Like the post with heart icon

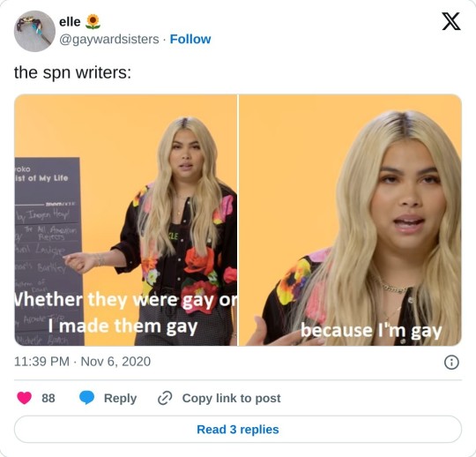[25, 398]
